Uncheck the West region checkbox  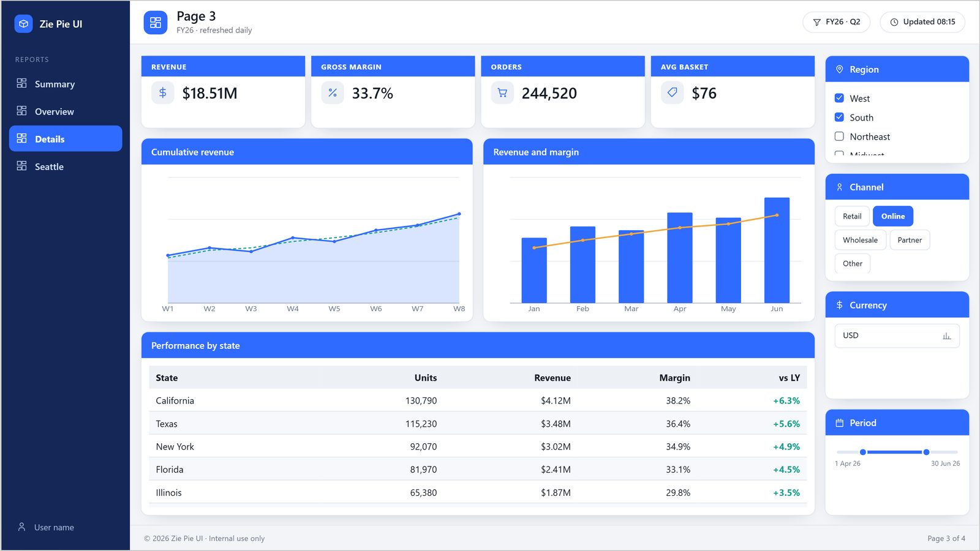click(839, 98)
